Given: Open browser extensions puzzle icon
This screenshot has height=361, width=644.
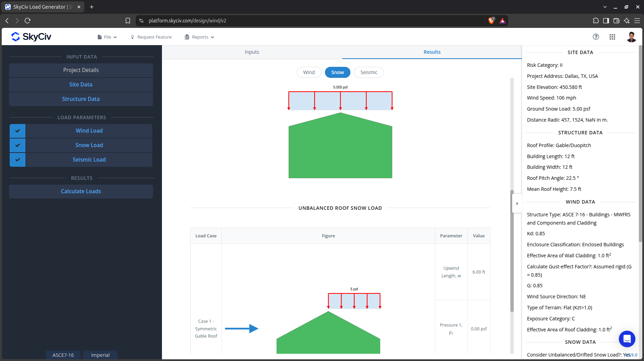Looking at the screenshot, I should tap(596, 21).
